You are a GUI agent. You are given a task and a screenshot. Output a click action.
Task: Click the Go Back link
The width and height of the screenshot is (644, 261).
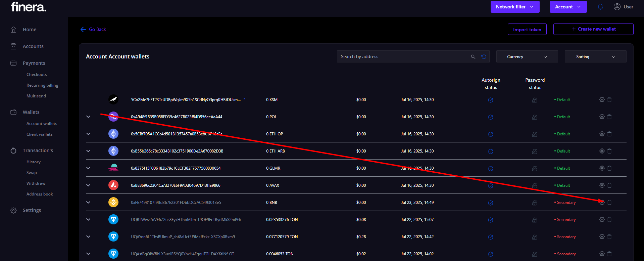[x=93, y=30]
